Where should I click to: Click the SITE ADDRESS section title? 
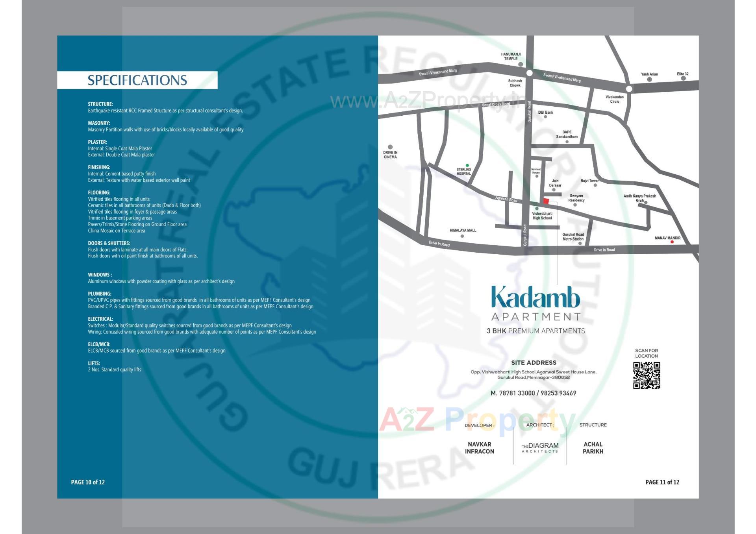534,363
